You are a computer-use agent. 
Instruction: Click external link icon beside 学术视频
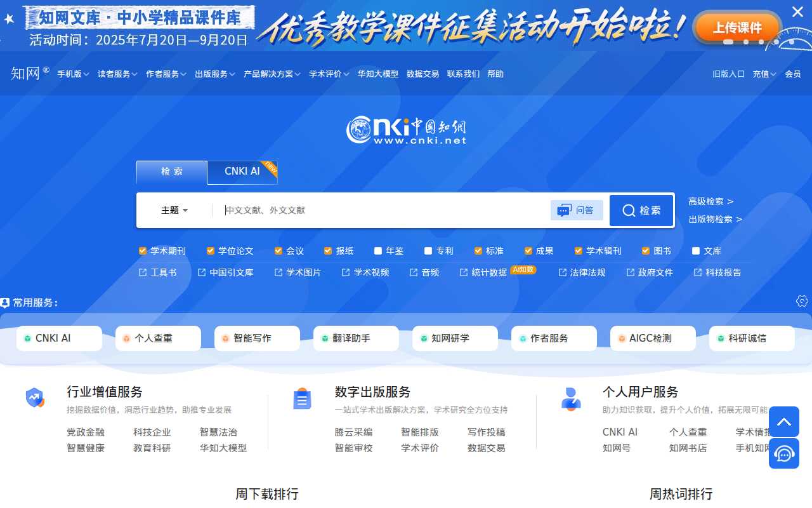[x=346, y=272]
